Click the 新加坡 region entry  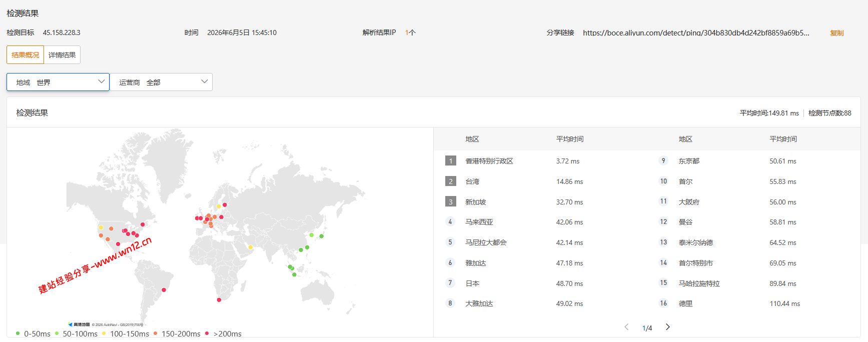tap(476, 202)
